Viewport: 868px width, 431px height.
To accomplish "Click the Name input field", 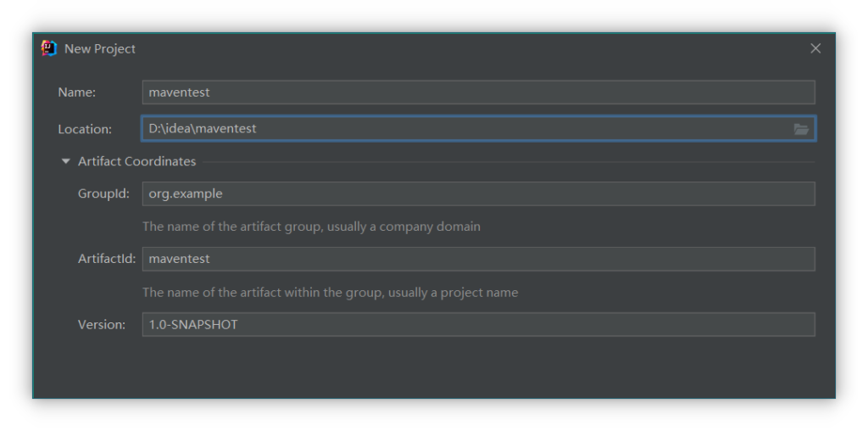I will point(478,92).
